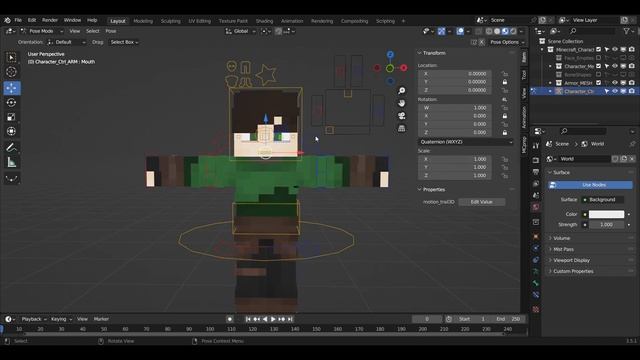Click the Blender logo icon
The height and width of the screenshot is (360, 640).
coord(7,20)
